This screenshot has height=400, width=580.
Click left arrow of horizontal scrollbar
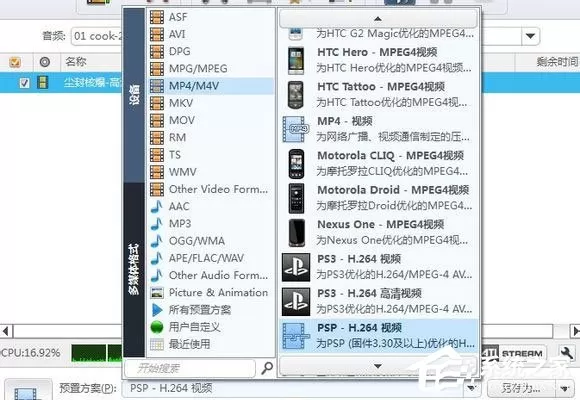(x=6, y=331)
